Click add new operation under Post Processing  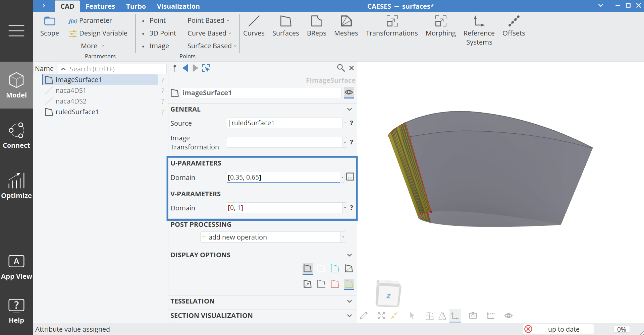coord(238,237)
